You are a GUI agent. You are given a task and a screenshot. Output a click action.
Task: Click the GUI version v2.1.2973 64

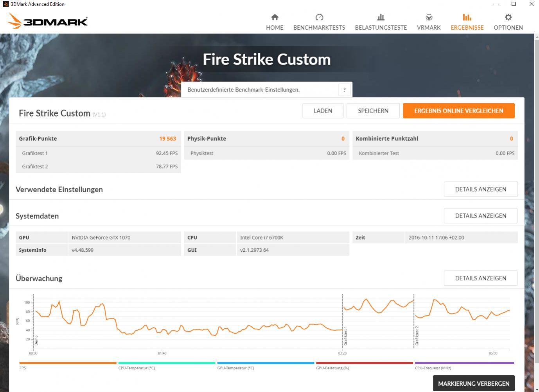[254, 250]
